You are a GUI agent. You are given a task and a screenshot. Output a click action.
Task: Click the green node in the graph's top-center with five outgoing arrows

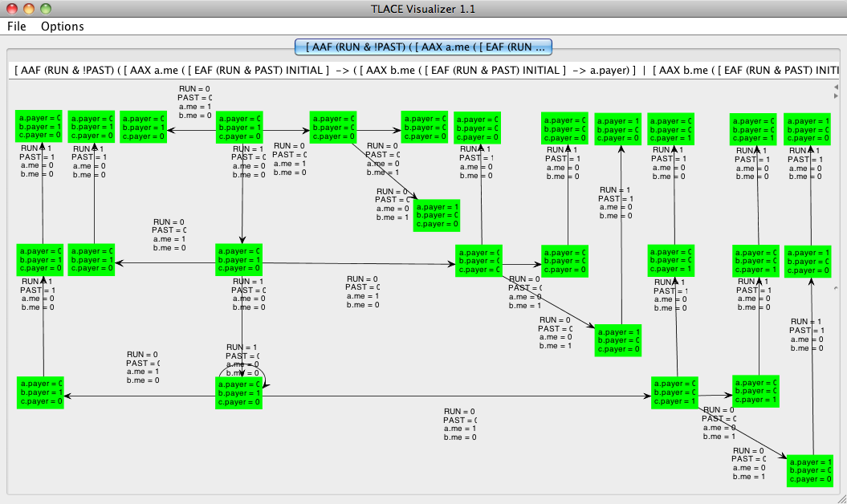pyautogui.click(x=240, y=128)
